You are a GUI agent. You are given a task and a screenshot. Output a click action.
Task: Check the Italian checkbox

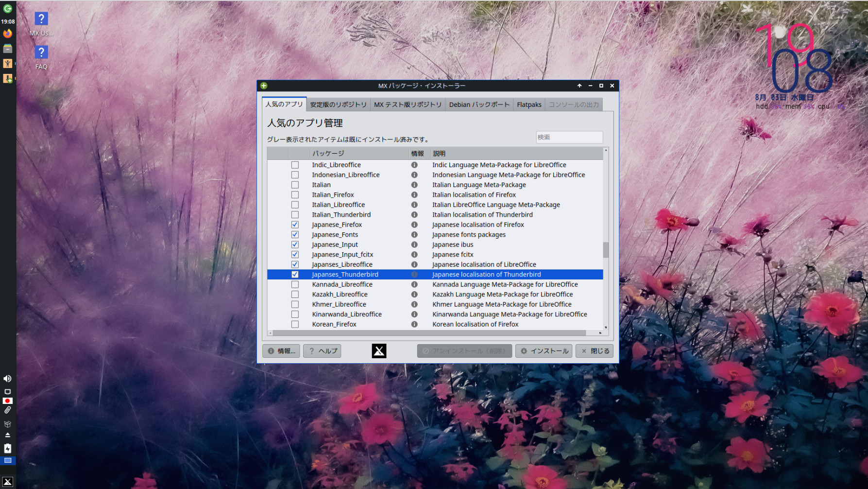tap(295, 185)
